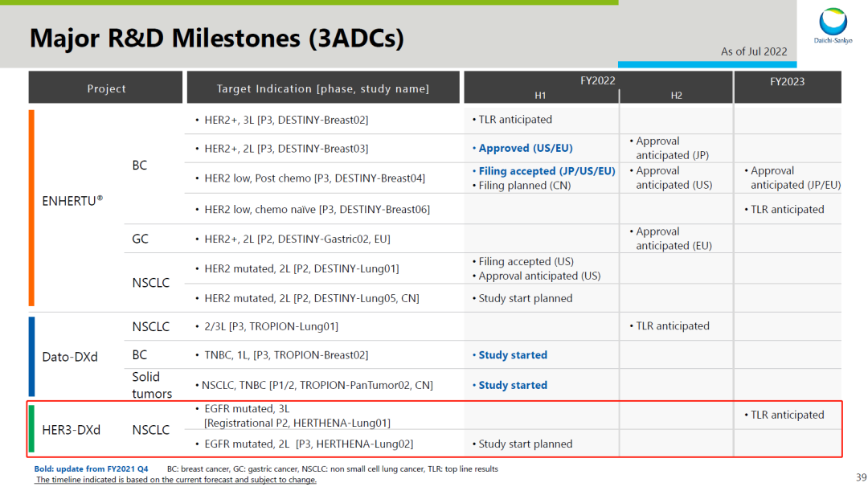Viewport: 868px width, 487px height.
Task: Click the bold 'Approved (US/EU)' milestone
Action: coord(526,149)
